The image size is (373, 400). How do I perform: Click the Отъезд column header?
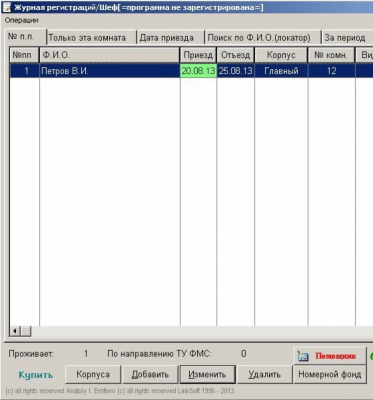coord(235,55)
